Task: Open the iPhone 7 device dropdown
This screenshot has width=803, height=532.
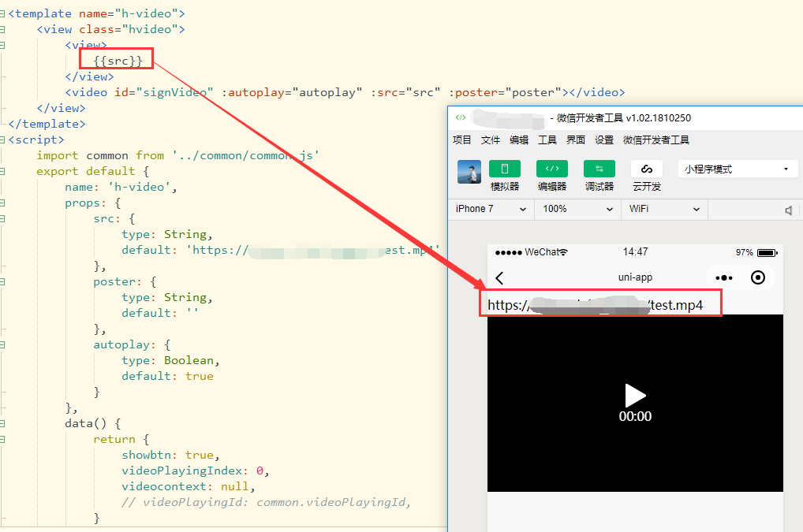Action: [491, 209]
